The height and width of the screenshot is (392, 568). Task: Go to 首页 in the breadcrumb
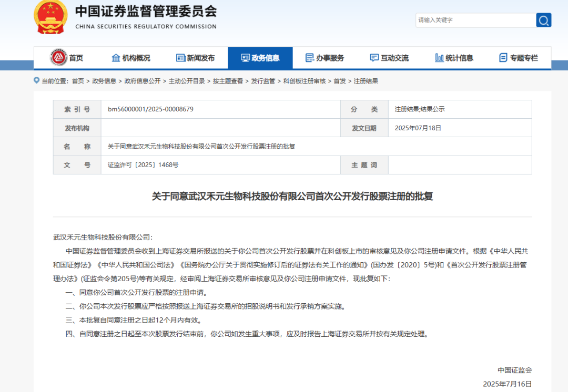point(78,81)
